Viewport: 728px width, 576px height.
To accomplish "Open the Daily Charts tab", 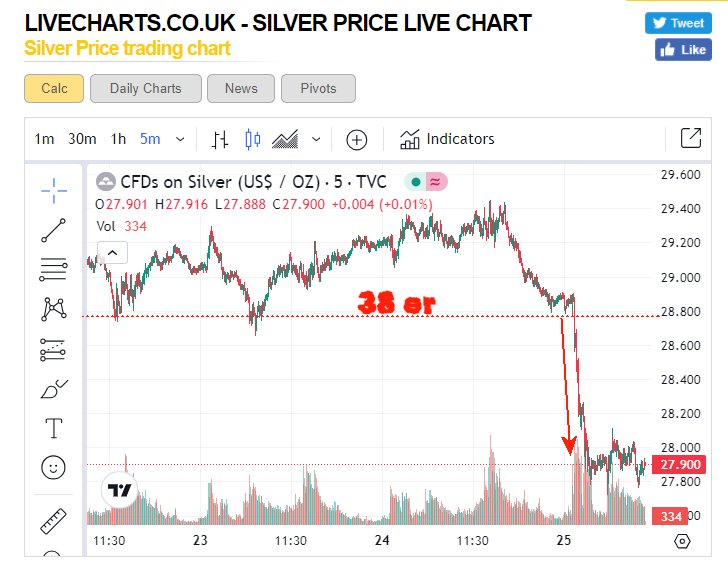I will click(x=146, y=88).
